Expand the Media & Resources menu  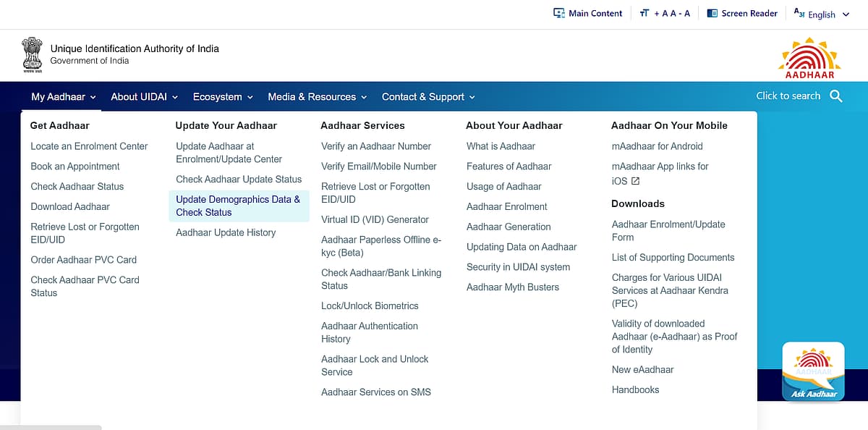pos(317,97)
